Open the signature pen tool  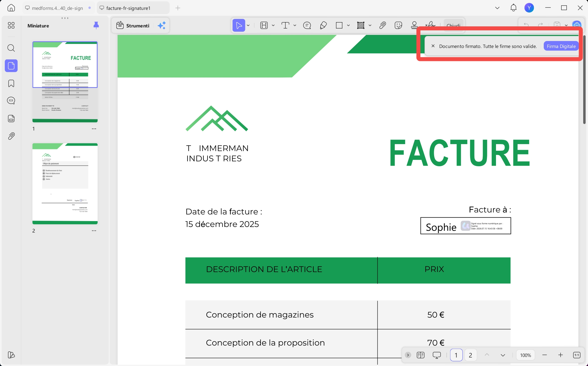[430, 25]
